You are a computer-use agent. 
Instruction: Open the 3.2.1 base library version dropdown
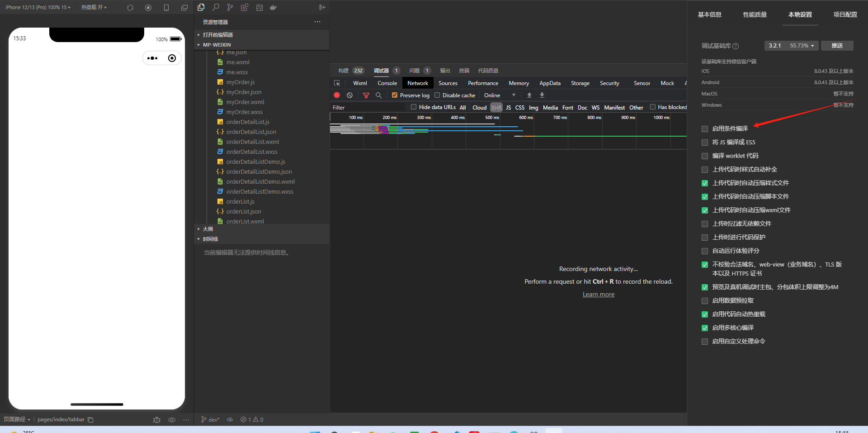pyautogui.click(x=791, y=46)
